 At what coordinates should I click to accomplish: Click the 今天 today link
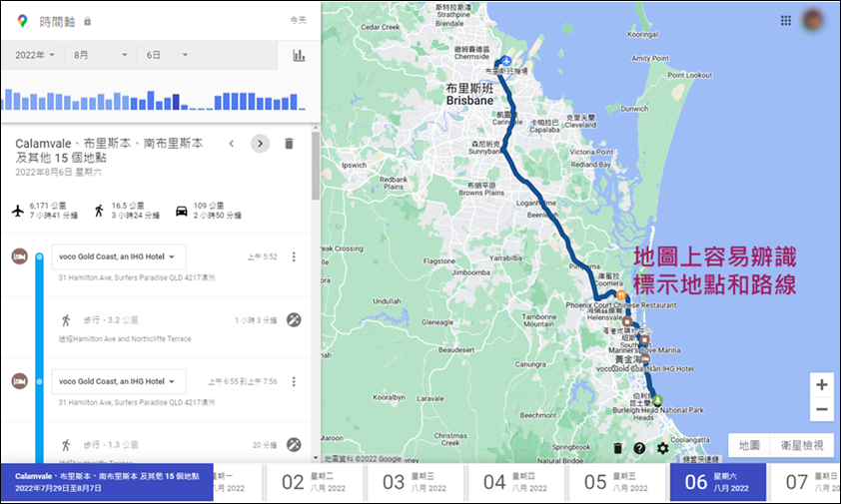point(299,20)
